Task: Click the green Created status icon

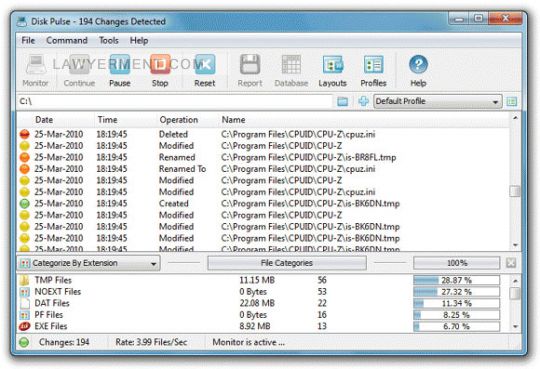Action: (24, 203)
